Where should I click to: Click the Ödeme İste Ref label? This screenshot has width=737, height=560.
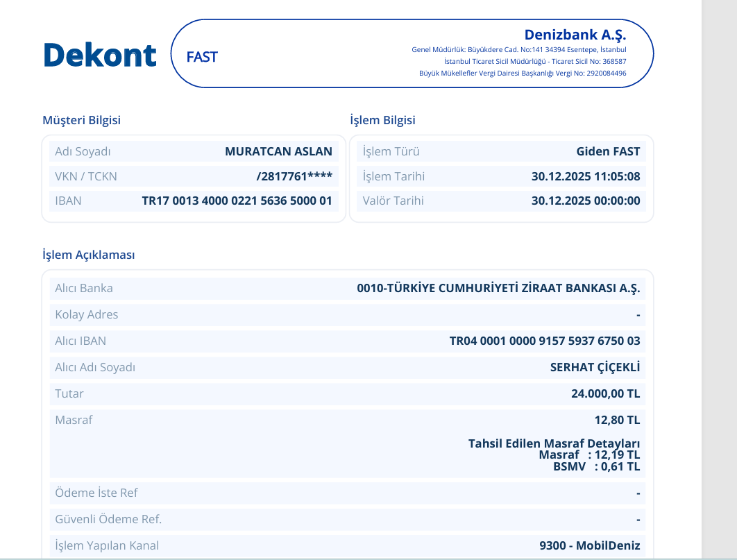96,493
